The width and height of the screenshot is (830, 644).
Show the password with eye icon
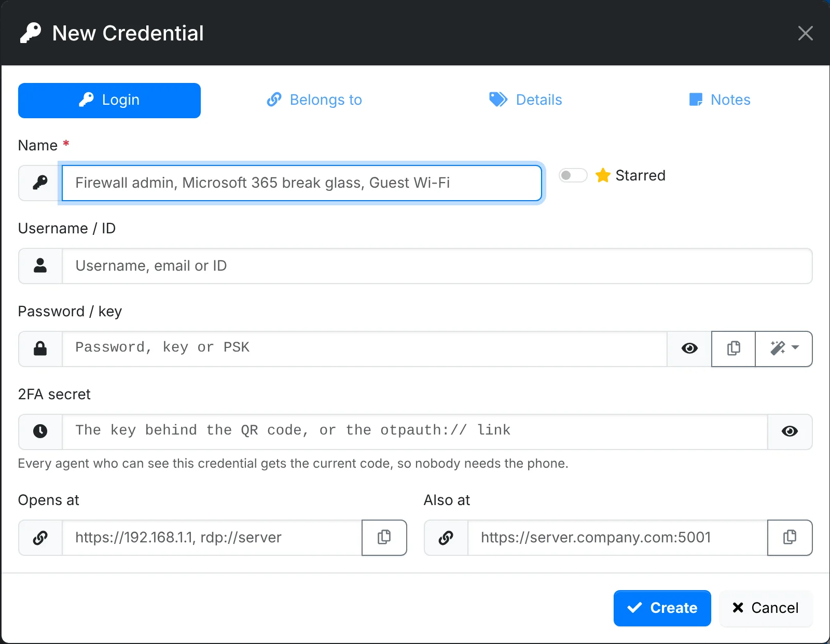coord(689,348)
